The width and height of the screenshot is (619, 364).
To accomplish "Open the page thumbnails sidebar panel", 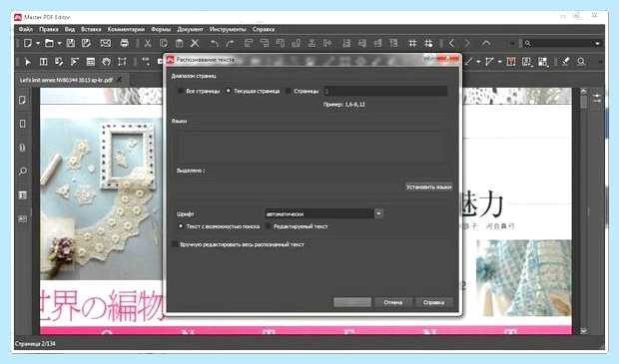I will [23, 100].
